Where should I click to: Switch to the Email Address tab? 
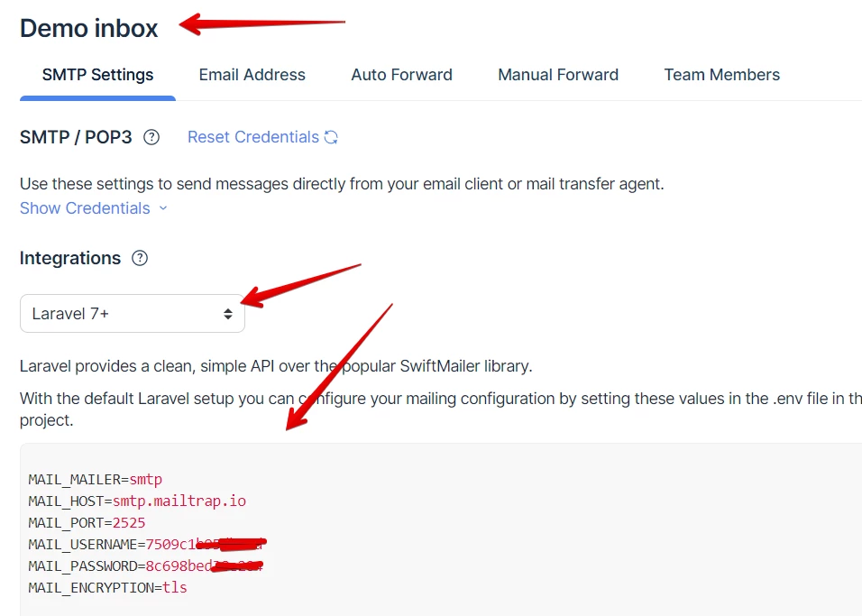coord(252,75)
